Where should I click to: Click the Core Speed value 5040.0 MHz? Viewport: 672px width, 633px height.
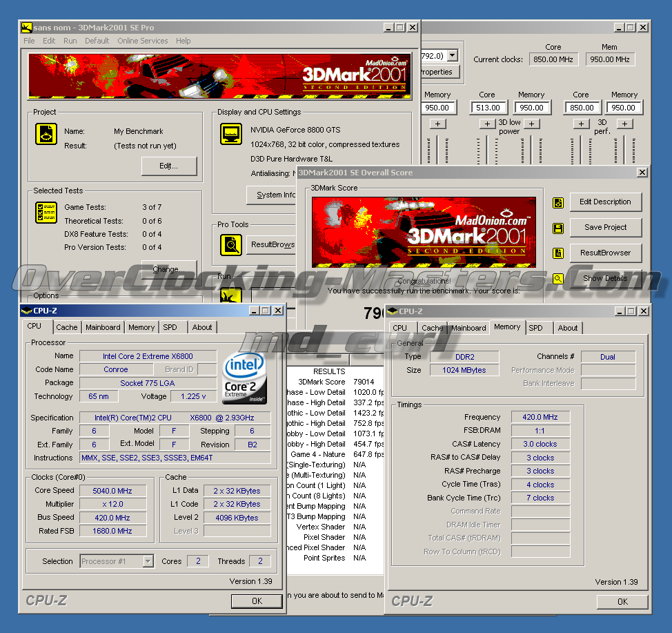click(112, 491)
